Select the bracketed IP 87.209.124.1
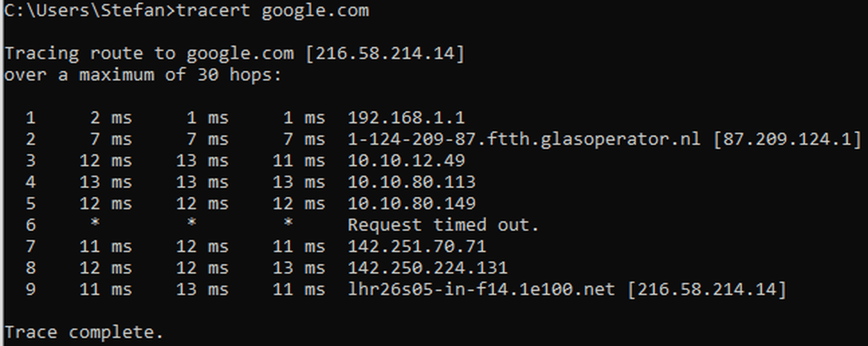The width and height of the screenshot is (868, 346). [x=787, y=140]
